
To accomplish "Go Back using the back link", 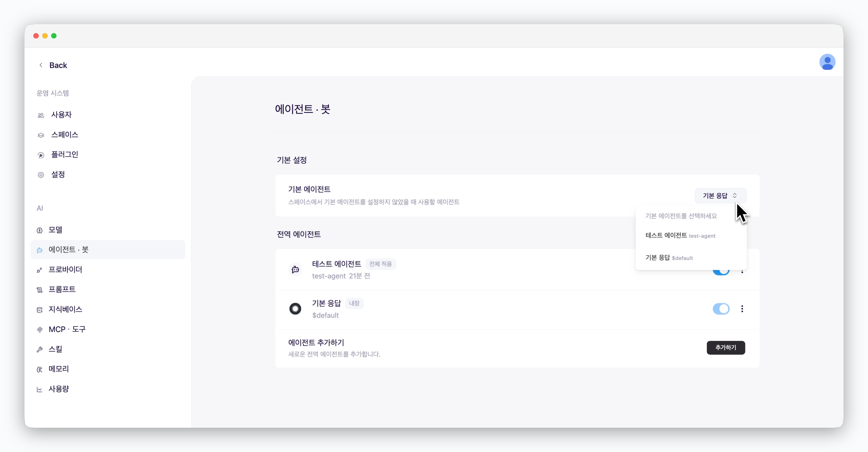I will pyautogui.click(x=53, y=65).
